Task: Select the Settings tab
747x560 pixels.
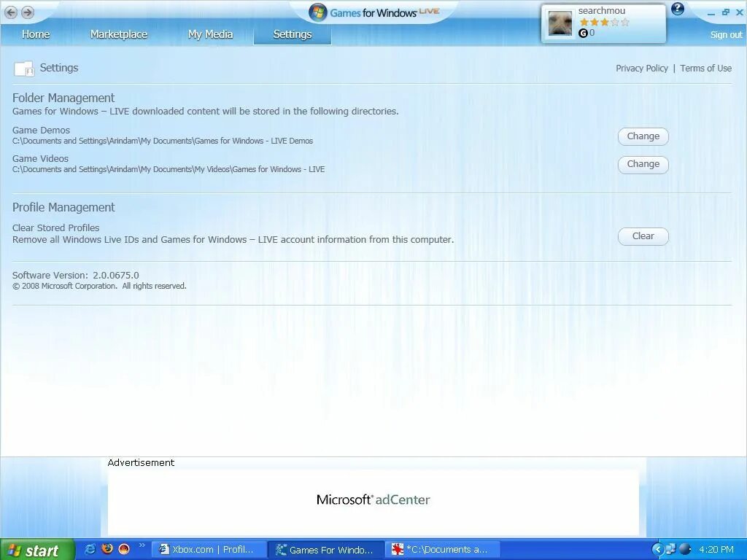Action: [293, 34]
